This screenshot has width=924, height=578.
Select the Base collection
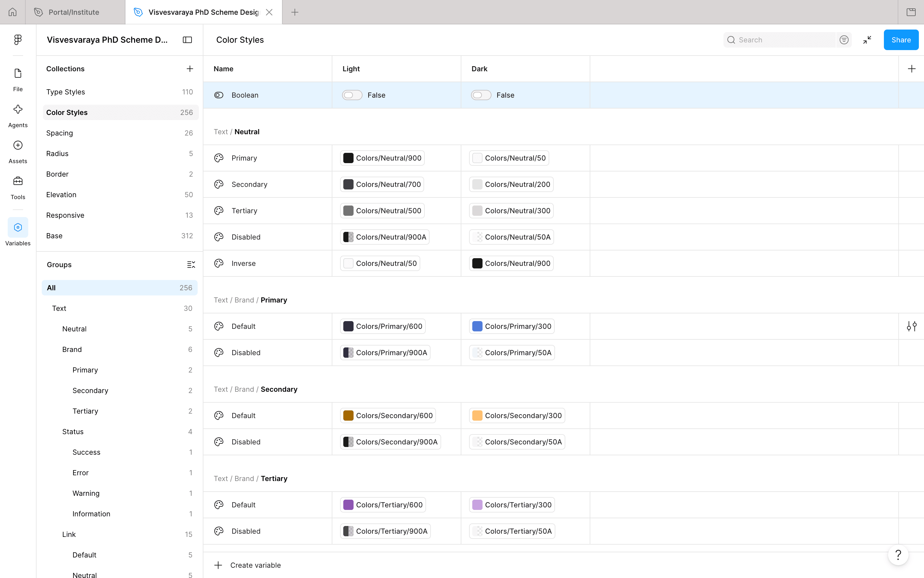pyautogui.click(x=120, y=236)
